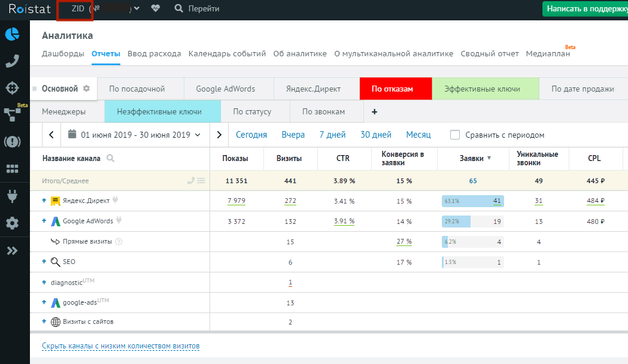Click the plug icon next to Яндекс.Директ
The image size is (628, 364).
[x=116, y=199]
